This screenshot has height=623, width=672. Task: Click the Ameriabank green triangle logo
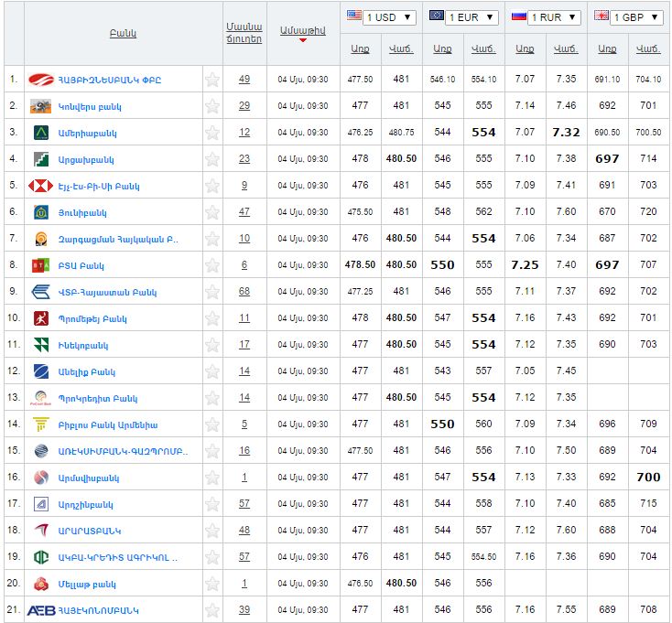point(41,133)
